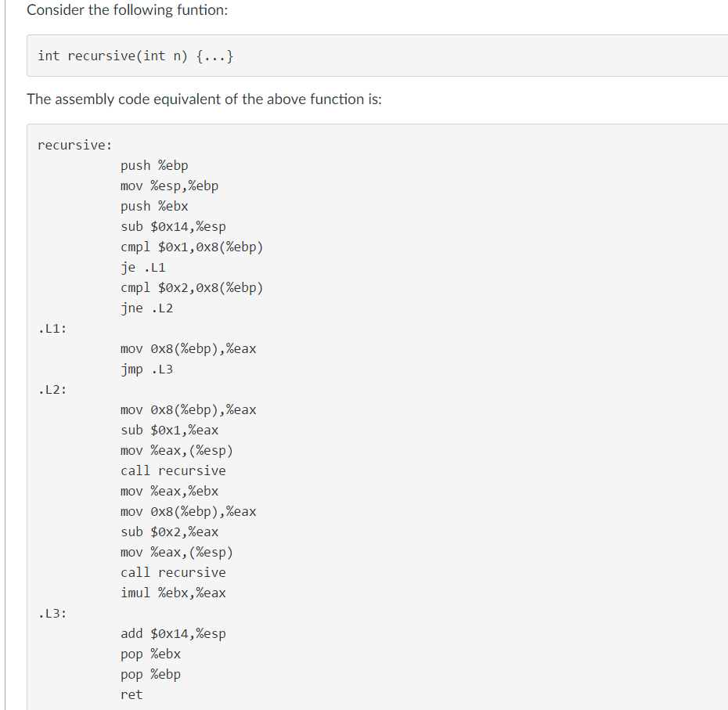The width and height of the screenshot is (728, 710).
Task: Click the 'sub $0x1,%eax' instruction
Action: 169,431
